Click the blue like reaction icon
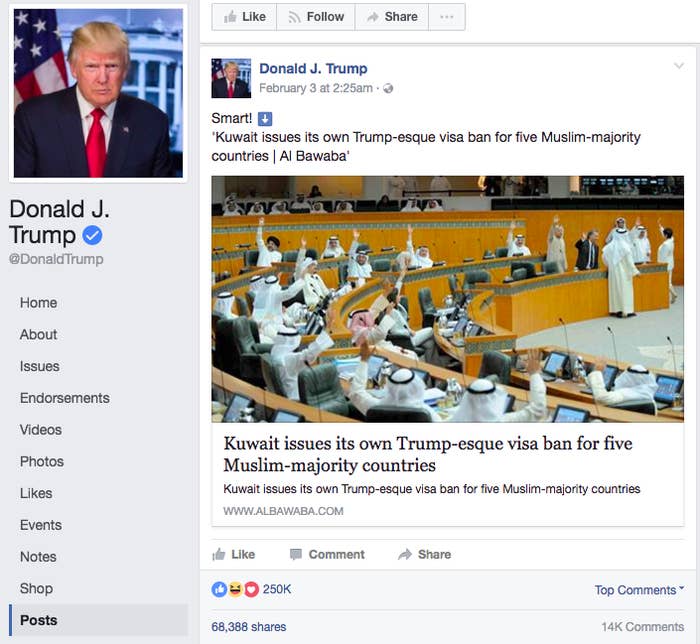This screenshot has width=700, height=644. tap(219, 590)
